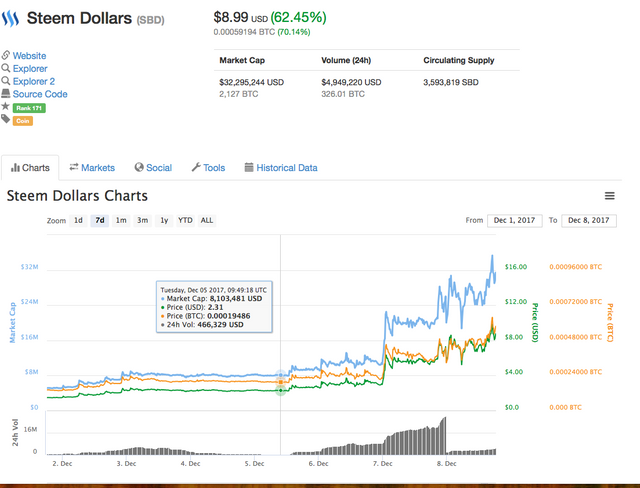Viewport: 640px width, 488px height.
Task: Click the Price (USD) axis label
Action: click(535, 322)
